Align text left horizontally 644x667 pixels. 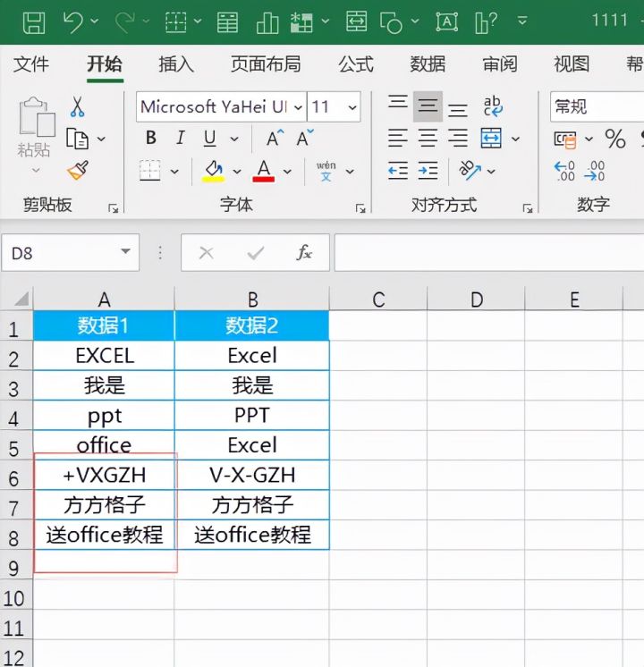coord(397,139)
